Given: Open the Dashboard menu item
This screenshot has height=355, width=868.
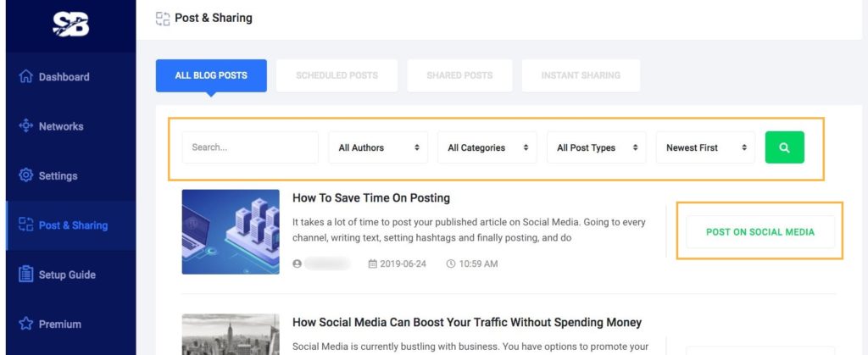Looking at the screenshot, I should [x=71, y=76].
